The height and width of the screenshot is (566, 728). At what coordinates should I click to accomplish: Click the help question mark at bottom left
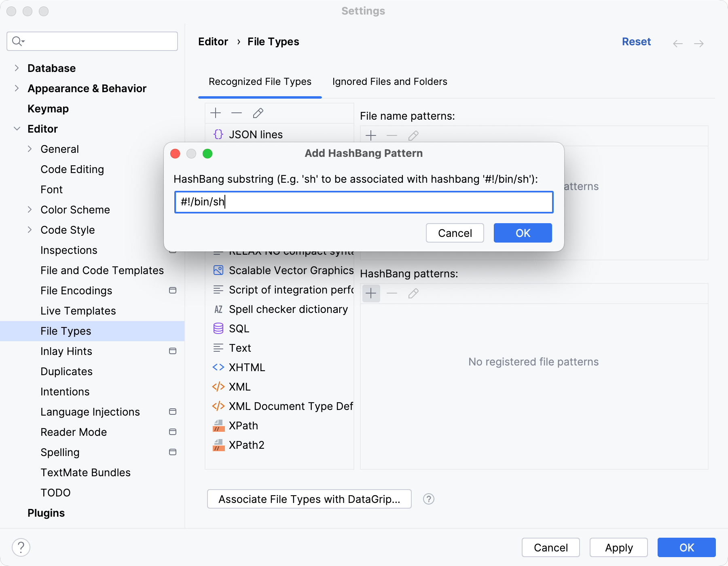(x=21, y=548)
